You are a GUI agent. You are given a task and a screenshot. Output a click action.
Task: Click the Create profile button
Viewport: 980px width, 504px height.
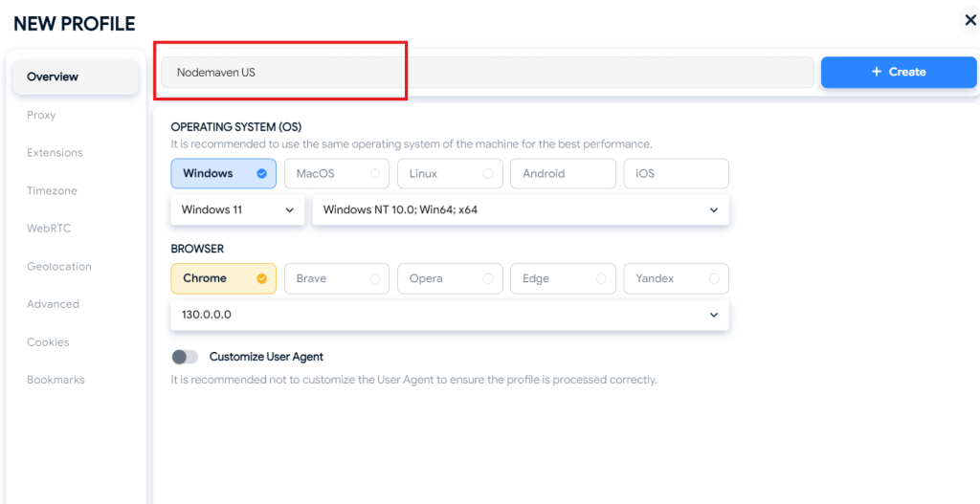coord(898,72)
